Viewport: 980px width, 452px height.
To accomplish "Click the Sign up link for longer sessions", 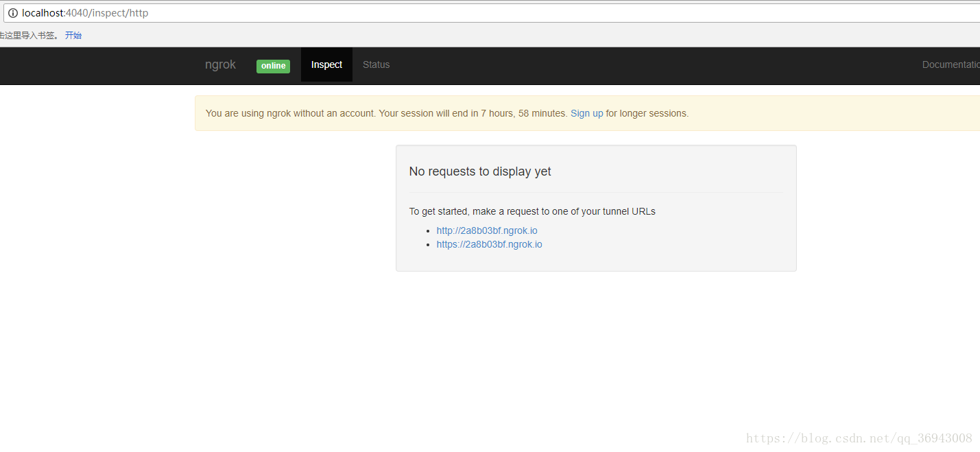I will tap(587, 113).
